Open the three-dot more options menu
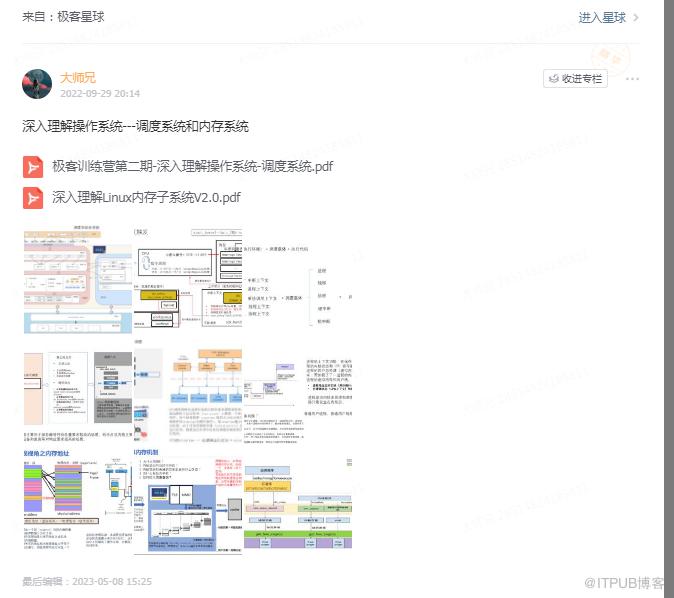The height and width of the screenshot is (598, 674). point(632,79)
